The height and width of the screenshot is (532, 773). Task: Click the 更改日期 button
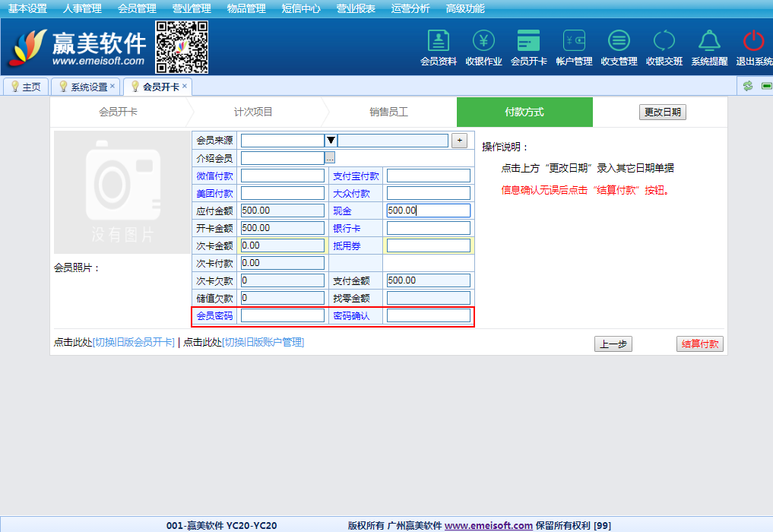[x=662, y=112]
